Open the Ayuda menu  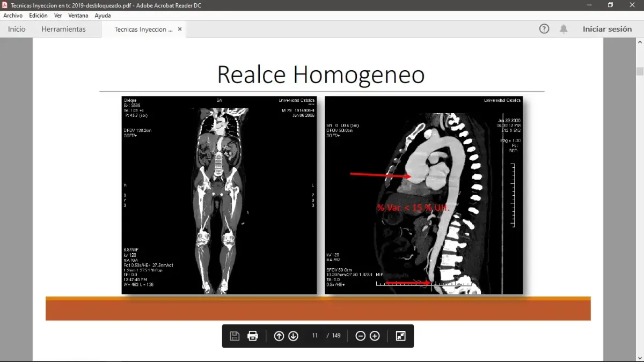[x=103, y=16]
